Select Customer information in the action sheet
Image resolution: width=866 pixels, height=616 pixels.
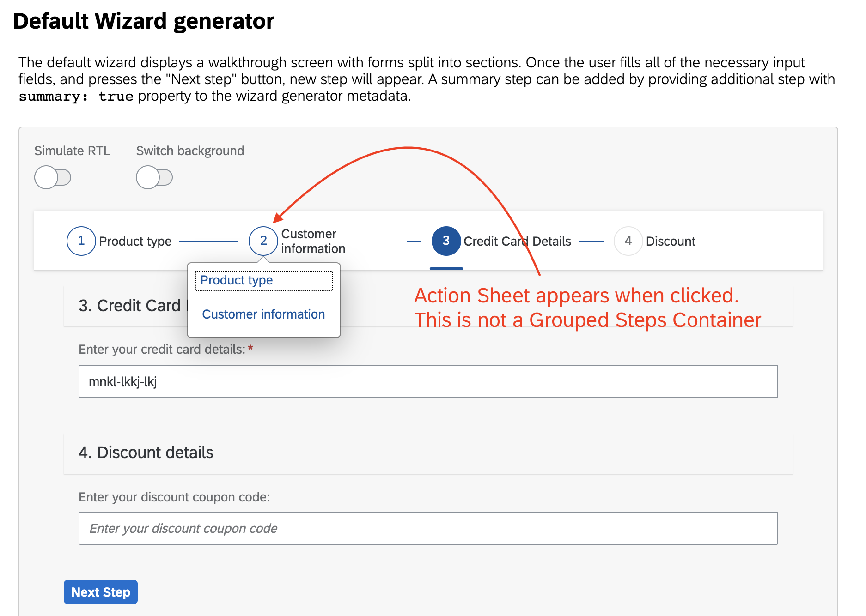[263, 314]
